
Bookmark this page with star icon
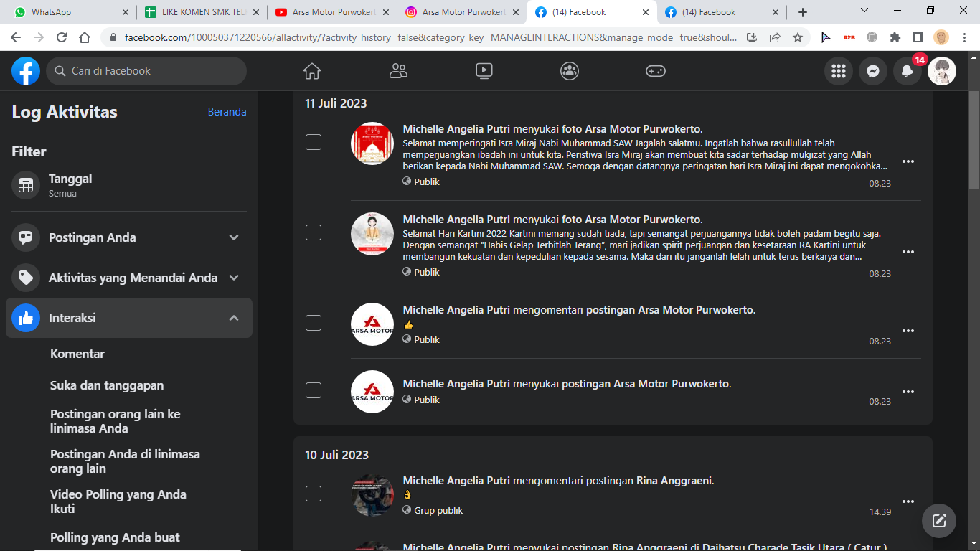point(798,37)
